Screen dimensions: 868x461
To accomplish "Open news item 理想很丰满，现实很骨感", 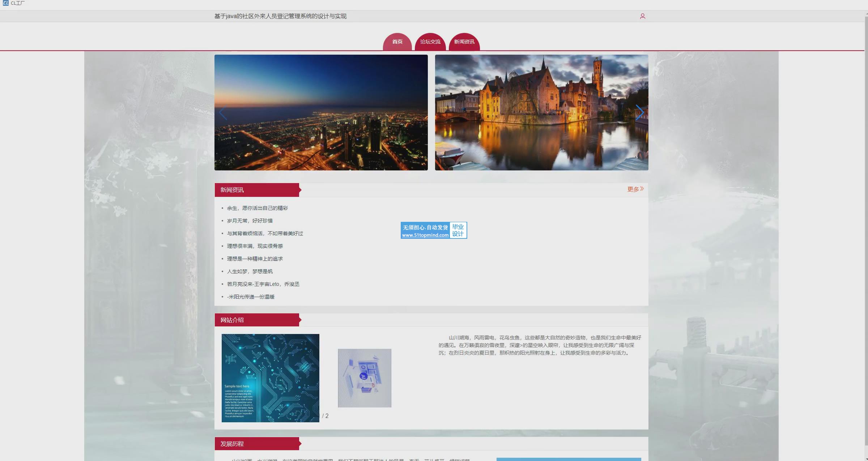I will pos(255,246).
